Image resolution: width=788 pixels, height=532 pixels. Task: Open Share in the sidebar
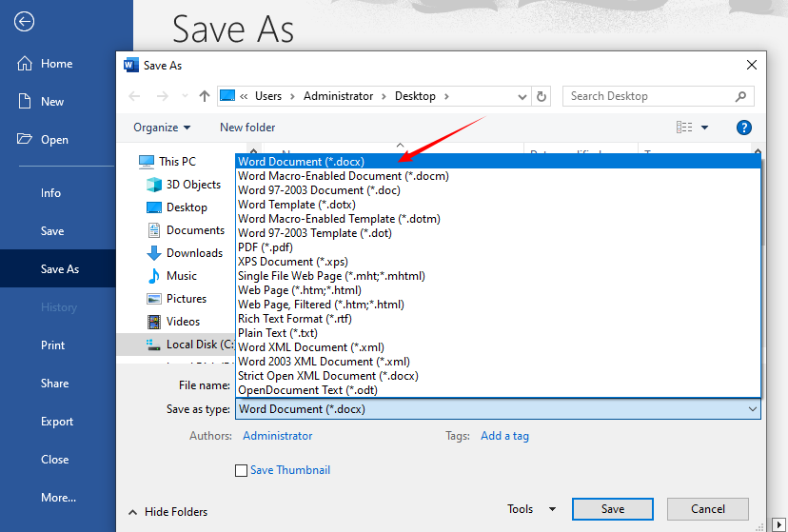55,384
